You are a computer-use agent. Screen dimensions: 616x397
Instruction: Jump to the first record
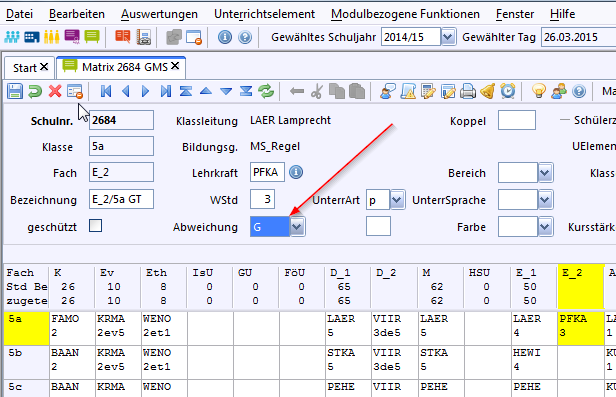(x=106, y=91)
